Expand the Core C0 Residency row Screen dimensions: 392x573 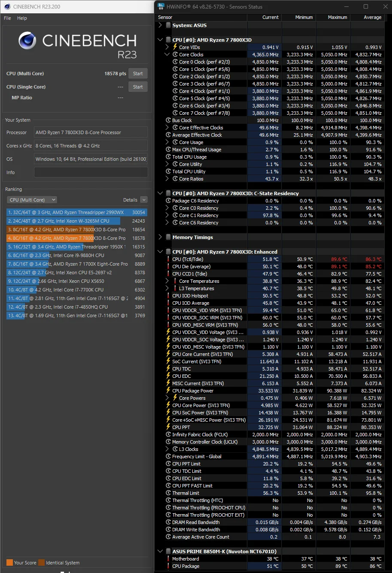(167, 208)
